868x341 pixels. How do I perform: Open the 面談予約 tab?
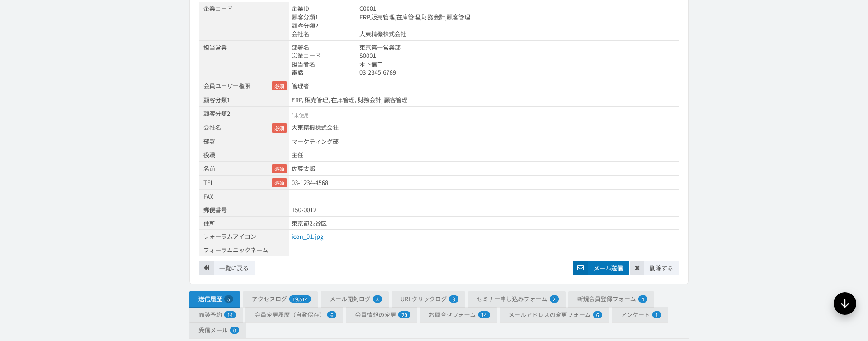(216, 315)
